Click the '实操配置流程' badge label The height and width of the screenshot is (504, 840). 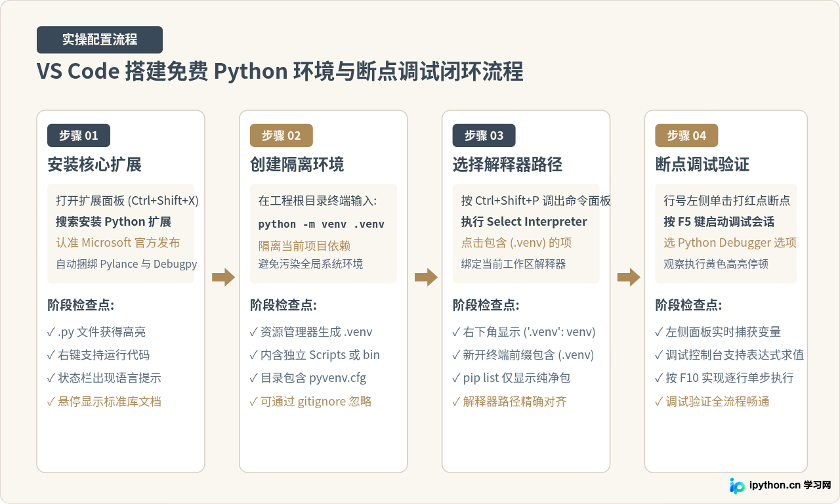(100, 39)
